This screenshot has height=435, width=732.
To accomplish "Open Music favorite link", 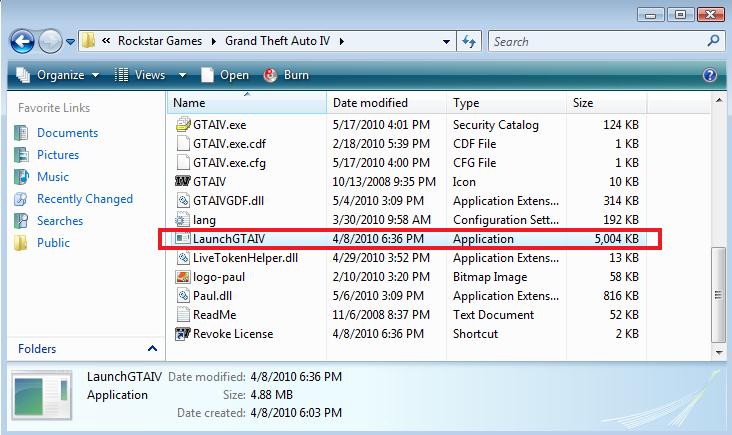I will click(x=53, y=177).
